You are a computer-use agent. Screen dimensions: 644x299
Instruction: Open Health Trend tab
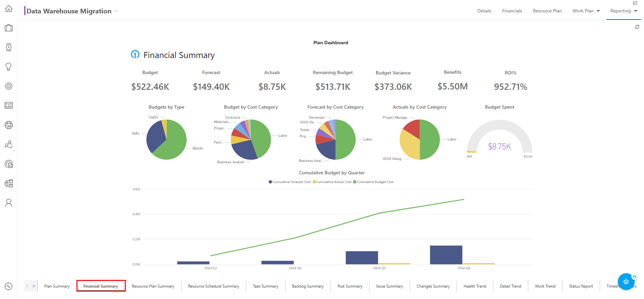tap(475, 286)
